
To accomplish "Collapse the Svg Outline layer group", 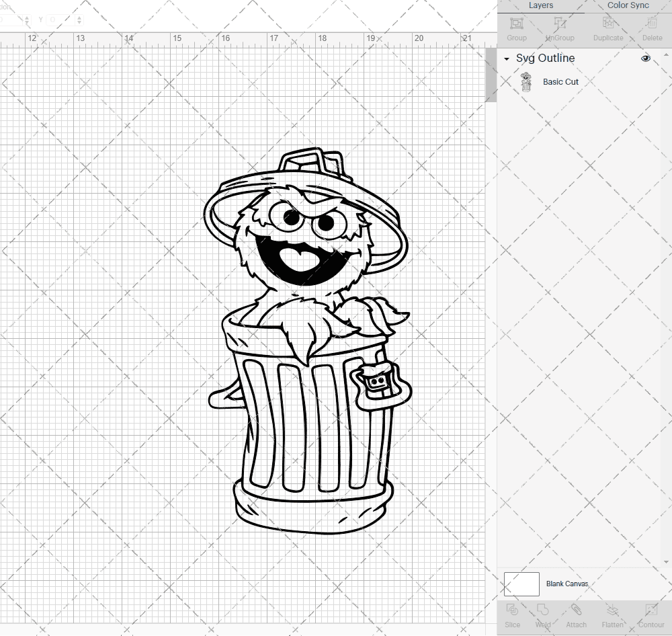I will (506, 59).
